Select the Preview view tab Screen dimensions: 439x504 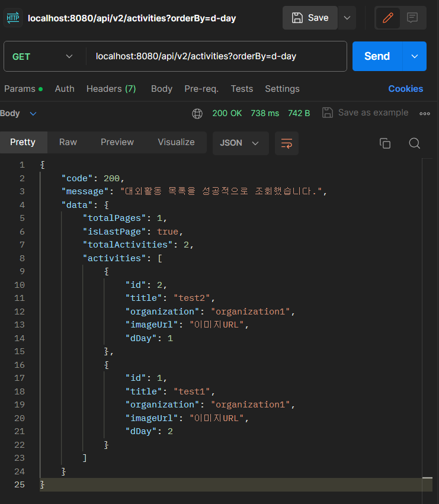click(117, 142)
